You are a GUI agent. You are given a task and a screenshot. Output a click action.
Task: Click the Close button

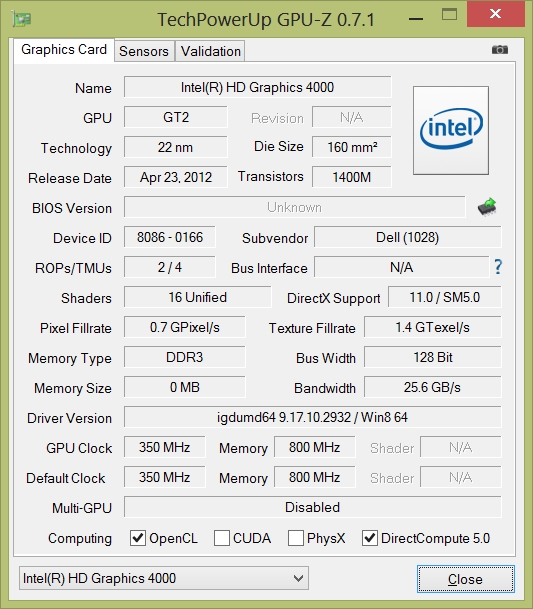(x=466, y=579)
